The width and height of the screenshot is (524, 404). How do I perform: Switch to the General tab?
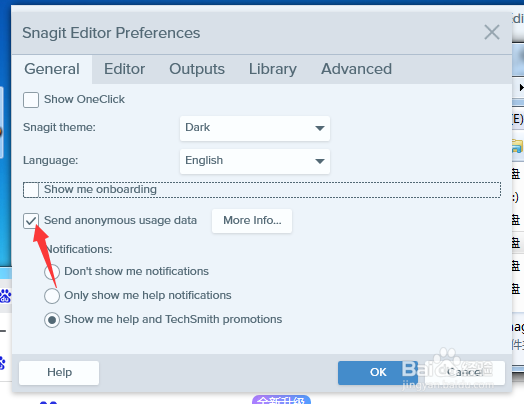point(52,69)
